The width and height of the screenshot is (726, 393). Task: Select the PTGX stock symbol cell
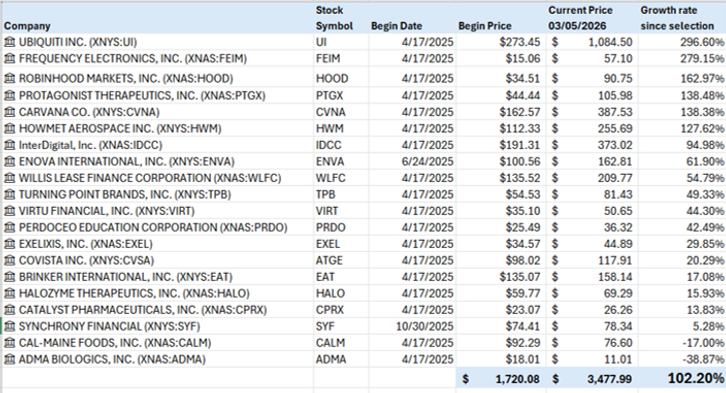341,96
